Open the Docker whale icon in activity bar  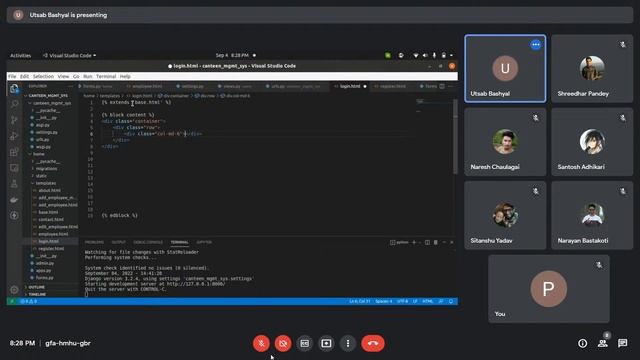pos(14,200)
